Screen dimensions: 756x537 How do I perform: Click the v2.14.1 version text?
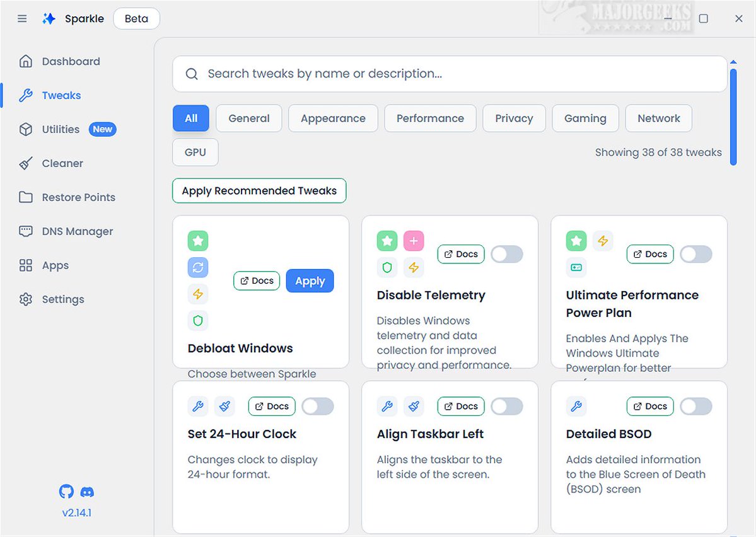pos(77,512)
